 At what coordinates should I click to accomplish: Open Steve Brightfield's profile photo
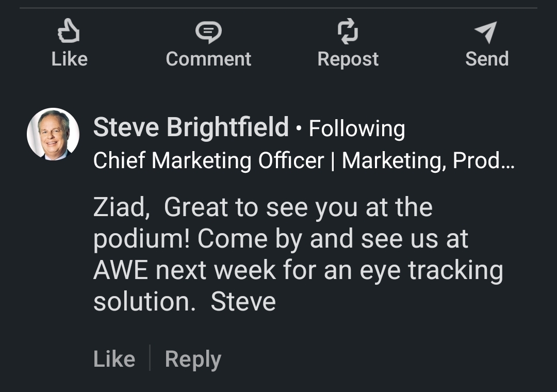coord(53,134)
